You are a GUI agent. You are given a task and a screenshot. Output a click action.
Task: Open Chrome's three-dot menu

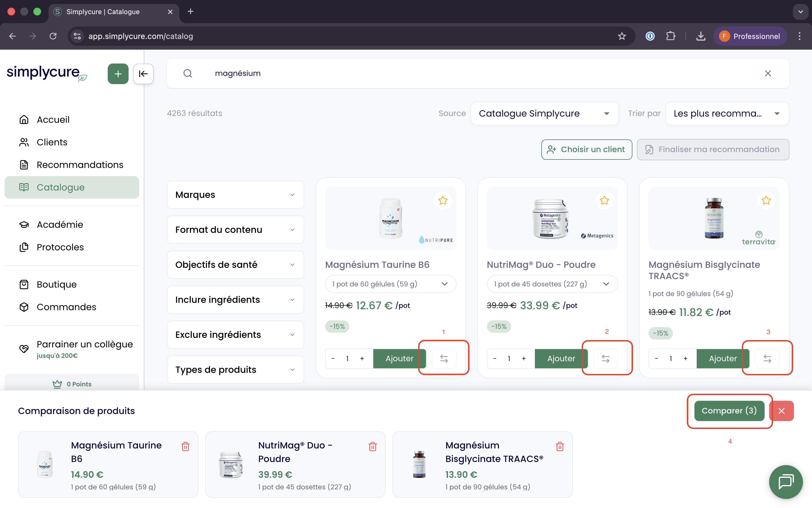pyautogui.click(x=800, y=36)
